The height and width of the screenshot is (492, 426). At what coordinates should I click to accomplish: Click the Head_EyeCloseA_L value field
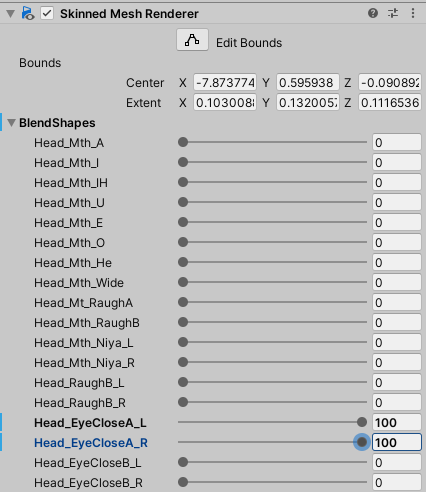(x=397, y=422)
